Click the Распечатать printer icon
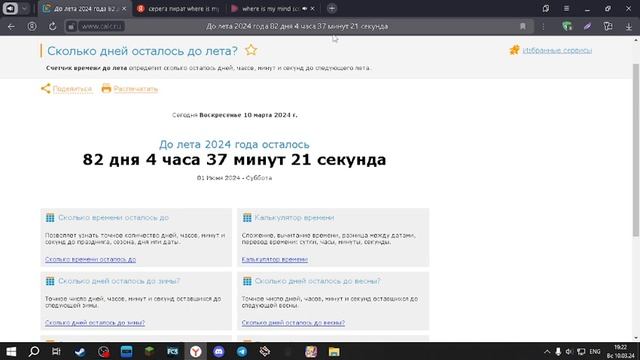This screenshot has height=360, width=640. [106, 88]
